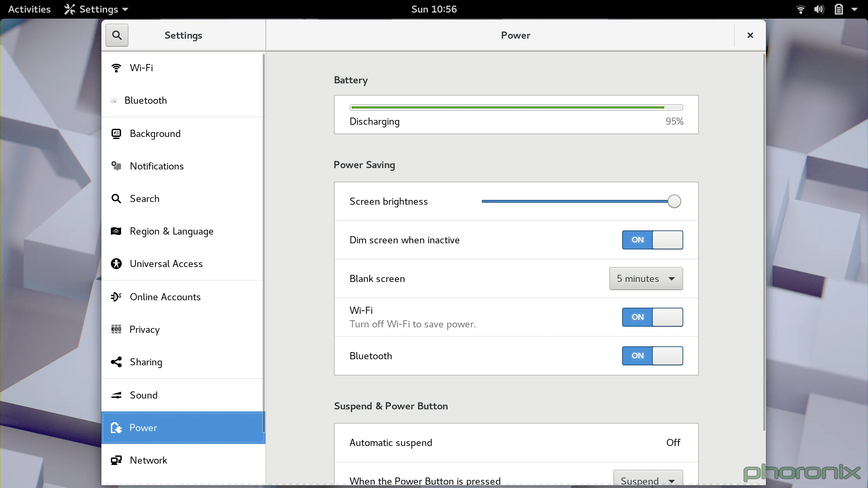The image size is (868, 488).
Task: Click the Search label in sidebar list
Action: 144,199
